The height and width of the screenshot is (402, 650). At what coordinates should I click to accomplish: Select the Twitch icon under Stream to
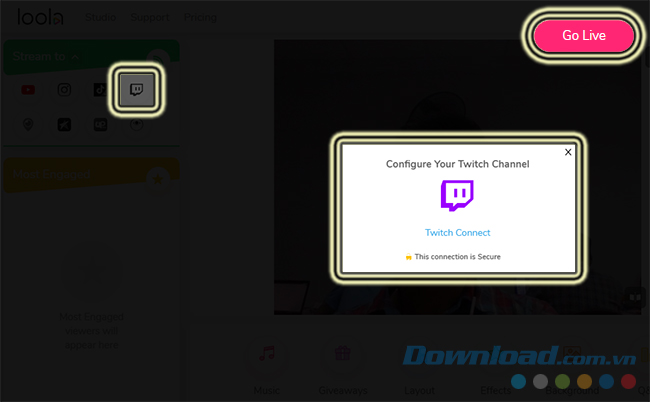coord(136,90)
